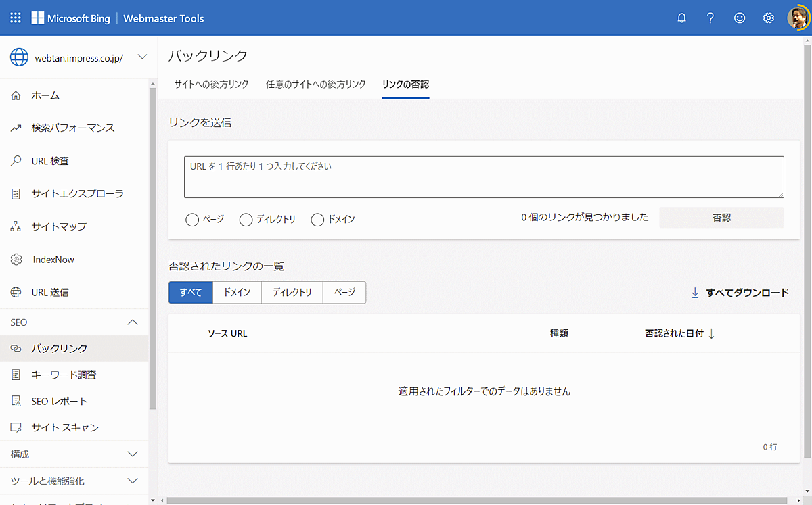Click the horizontal scrollbar at bottom
The height and width of the screenshot is (505, 812).
(x=474, y=500)
